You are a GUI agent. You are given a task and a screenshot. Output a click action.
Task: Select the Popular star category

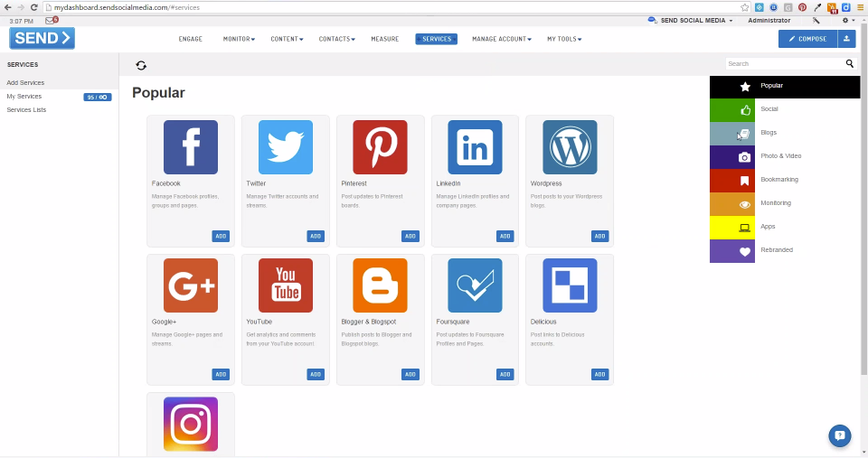(785, 87)
